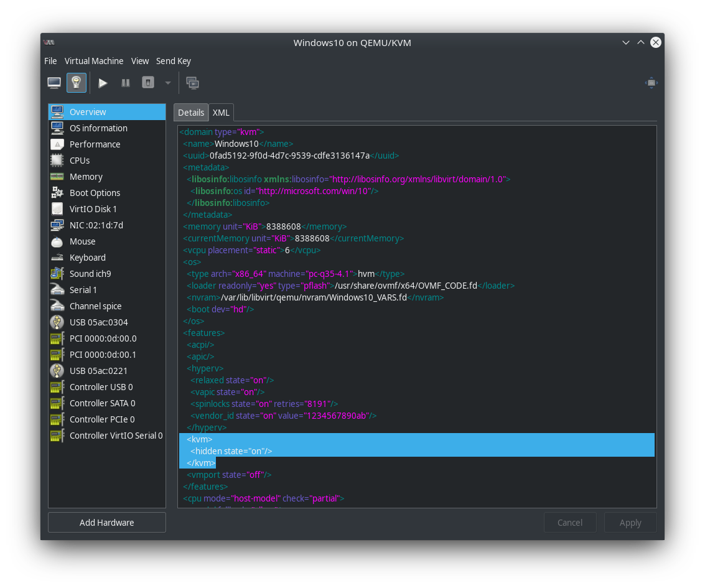Click the Cancel button
Image resolution: width=705 pixels, height=588 pixels.
(x=570, y=523)
